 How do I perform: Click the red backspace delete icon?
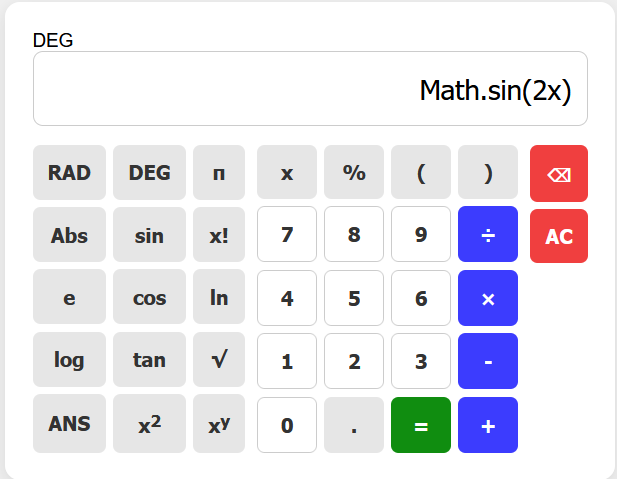tap(559, 174)
